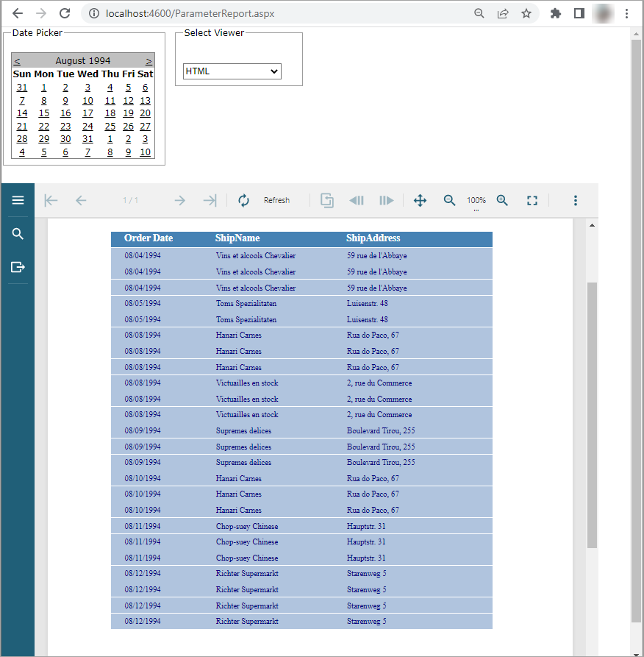644x657 pixels.
Task: Open the export panel in viewer sidebar
Action: tap(18, 267)
